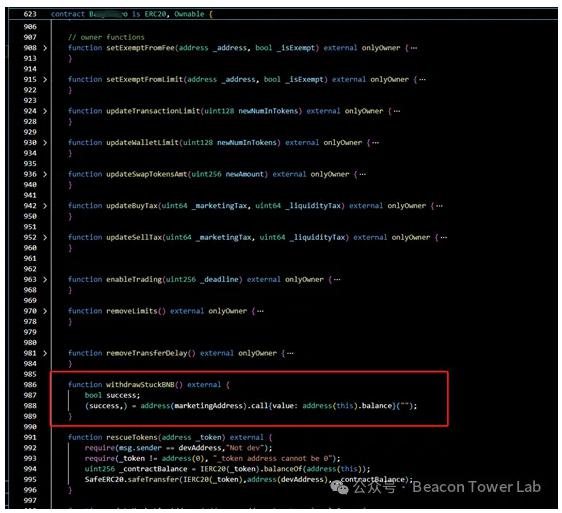The width and height of the screenshot is (562, 513).
Task: Unfold the enableTrading function
Action: click(45, 279)
